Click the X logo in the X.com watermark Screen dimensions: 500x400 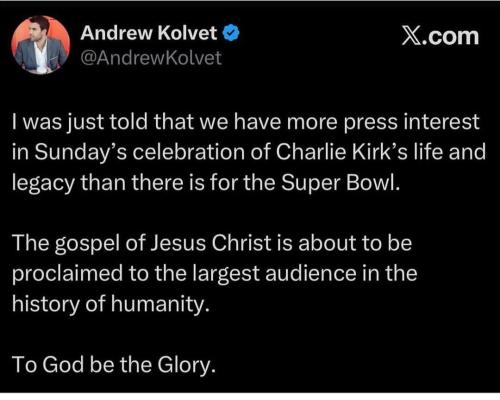click(411, 36)
